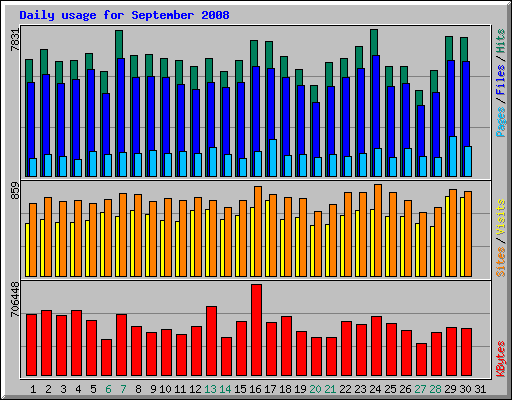This screenshot has width=512, height=400.
Task: Select day label 16 on the axis
Action: (x=255, y=389)
